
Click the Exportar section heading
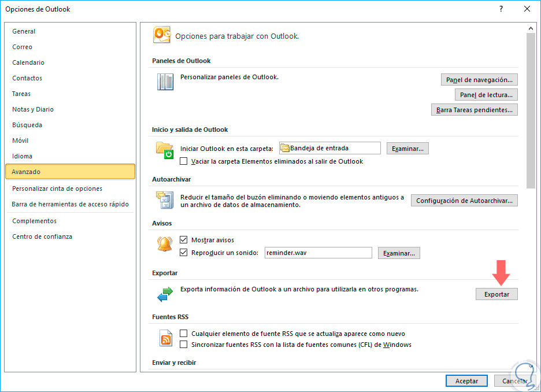tap(165, 273)
